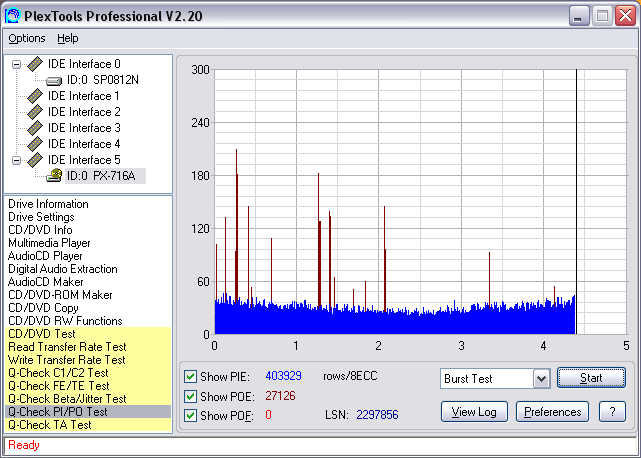Click the IDE Interface 0 chip icon
Screen dimensions: 641x458
tap(35, 64)
